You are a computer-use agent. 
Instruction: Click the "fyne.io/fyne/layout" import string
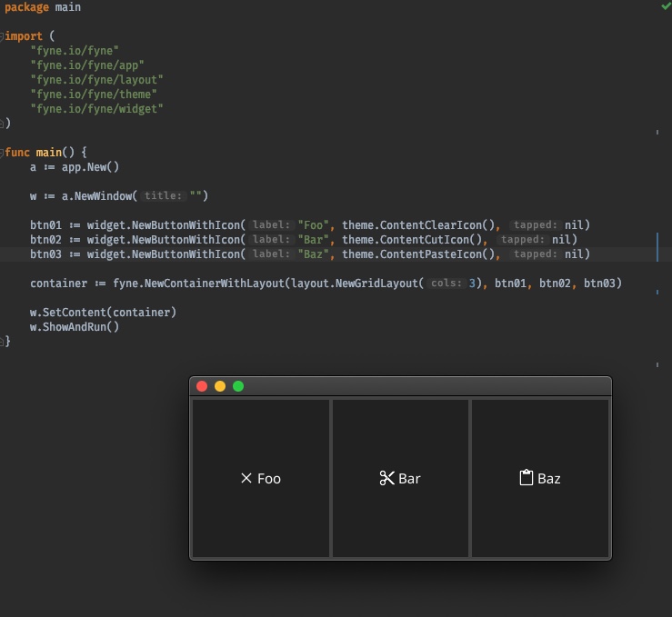[96, 80]
